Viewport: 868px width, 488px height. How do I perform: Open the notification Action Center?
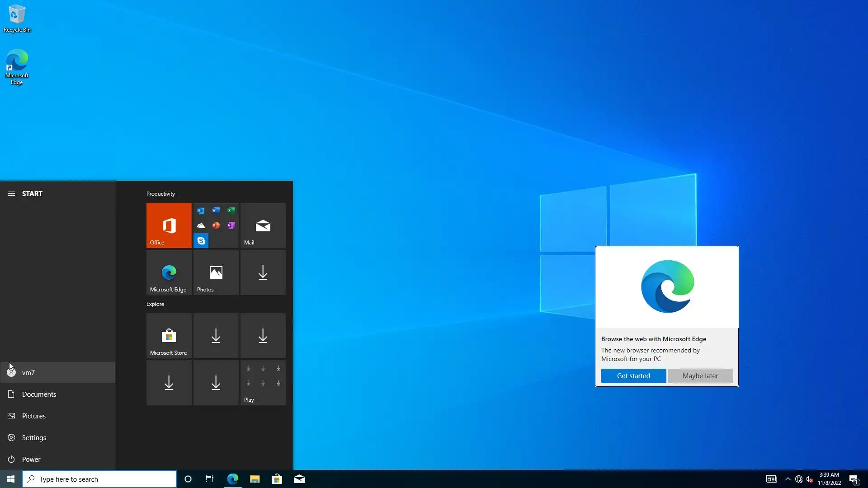(854, 479)
